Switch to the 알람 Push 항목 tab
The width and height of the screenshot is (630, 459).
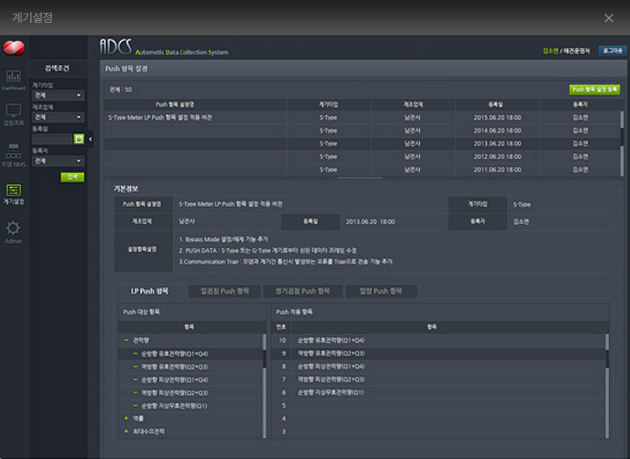click(x=381, y=291)
